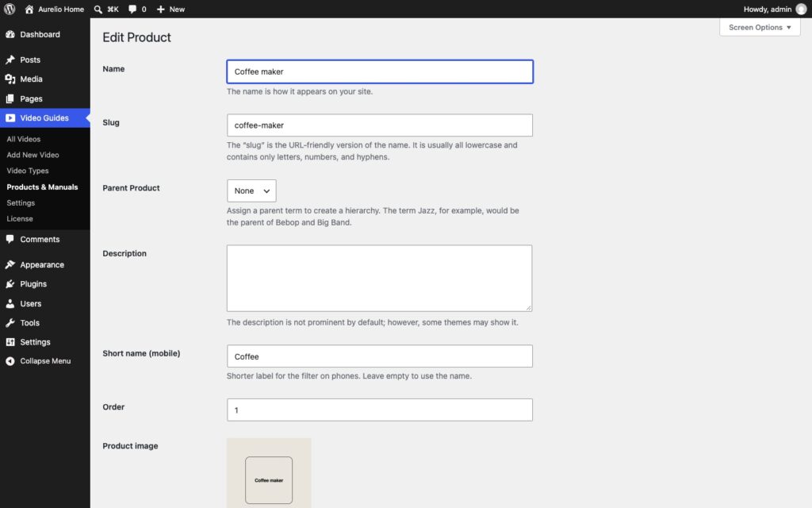This screenshot has height=508, width=812.
Task: Open the Parent Product None dropdown
Action: [251, 190]
